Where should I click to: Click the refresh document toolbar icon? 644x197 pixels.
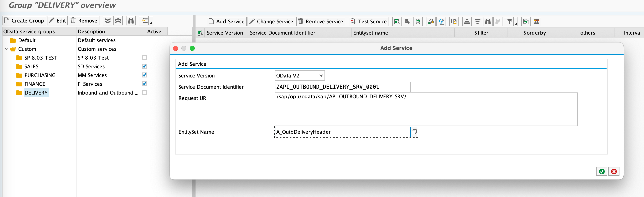coord(441,21)
